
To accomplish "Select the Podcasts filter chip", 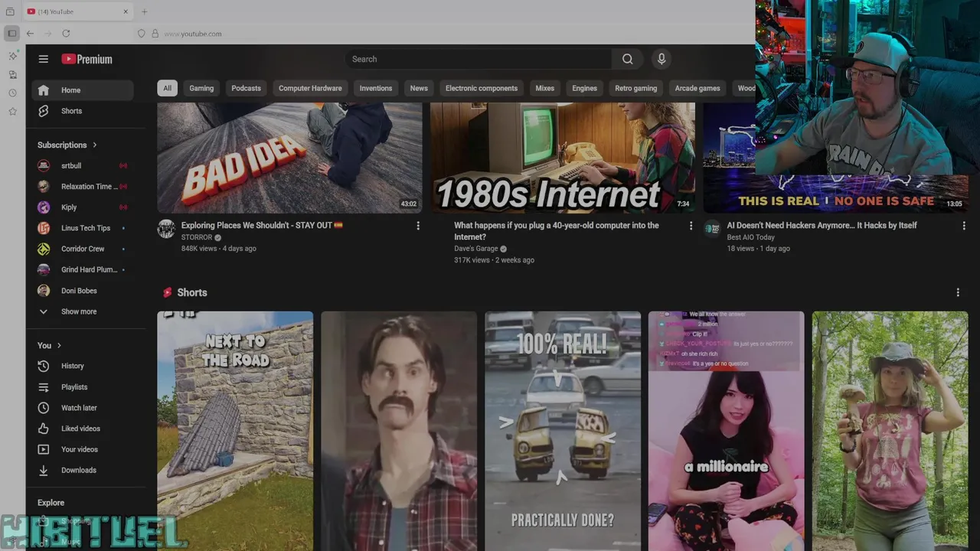I will tap(246, 88).
